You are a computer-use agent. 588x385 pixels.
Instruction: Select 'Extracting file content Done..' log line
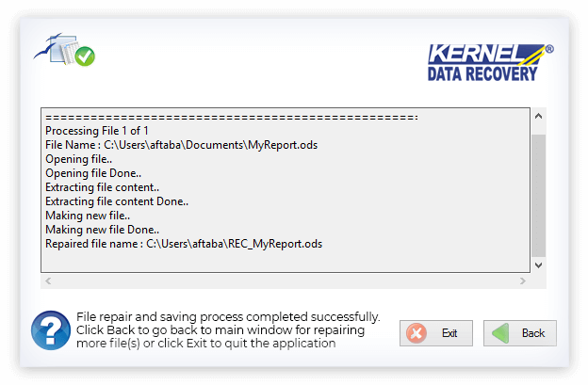117,201
